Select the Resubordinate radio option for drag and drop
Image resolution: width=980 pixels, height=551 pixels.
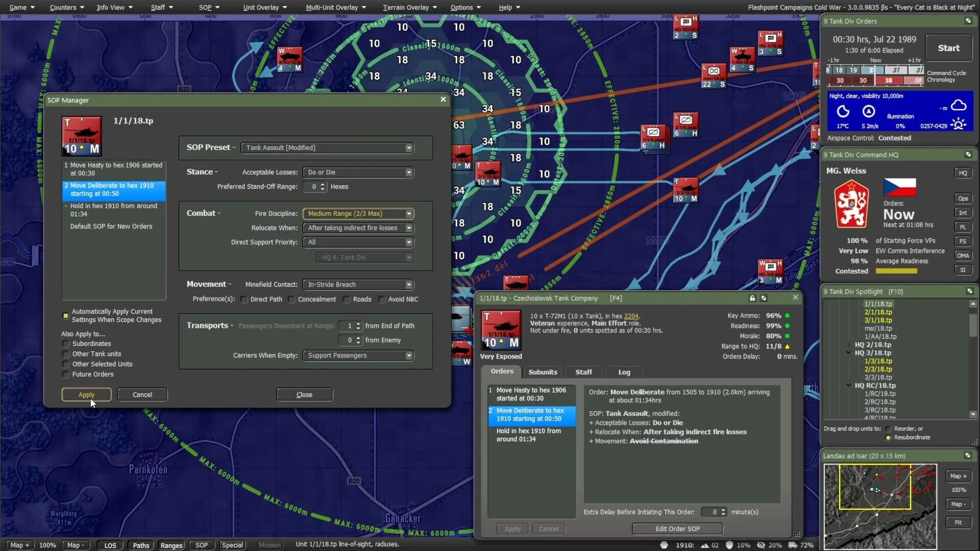click(x=887, y=437)
